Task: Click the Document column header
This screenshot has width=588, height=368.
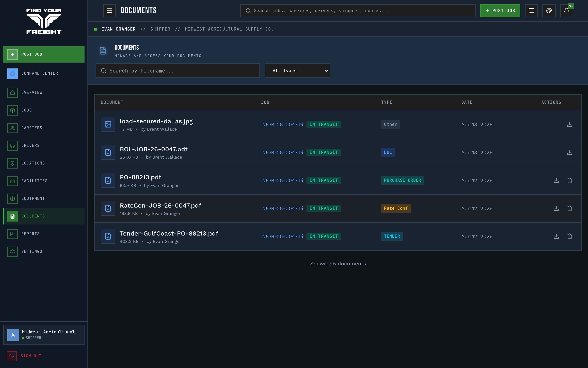Action: tap(112, 102)
